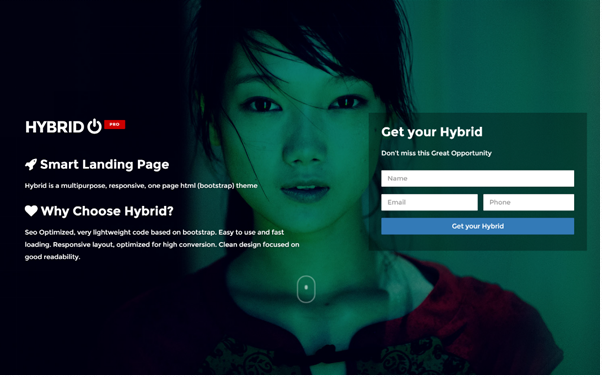The image size is (602, 377).
Task: Focus the Name input field
Action: coord(477,179)
